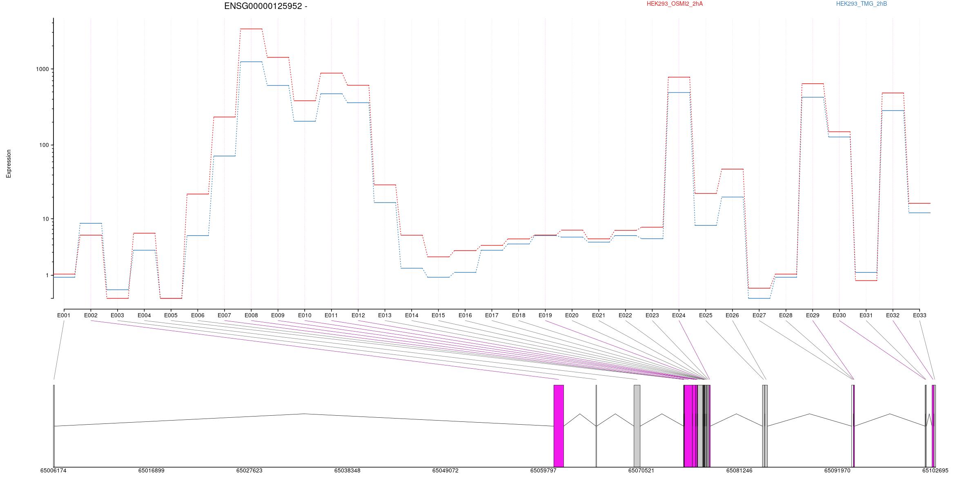
Task: Click exon bin label E019
Action: [545, 315]
